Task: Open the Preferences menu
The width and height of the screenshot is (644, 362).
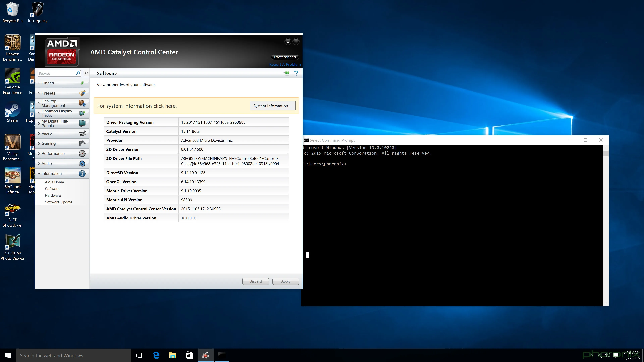Action: [x=284, y=57]
